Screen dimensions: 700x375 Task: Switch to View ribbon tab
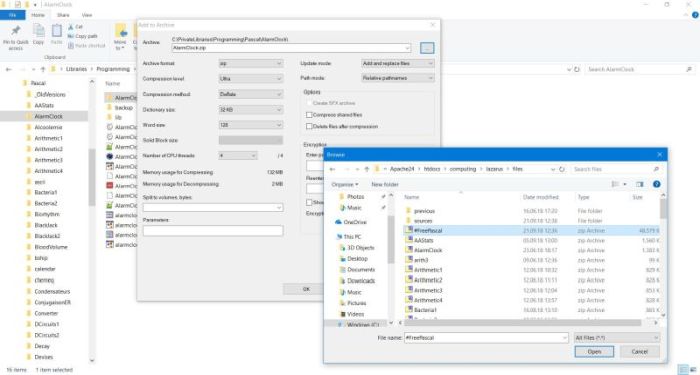87,15
